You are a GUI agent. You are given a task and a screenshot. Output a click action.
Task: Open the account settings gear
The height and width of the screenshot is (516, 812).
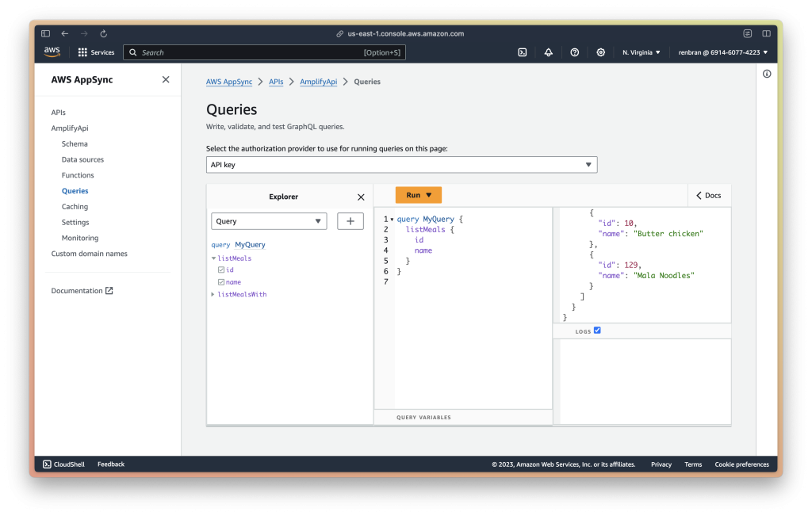(x=600, y=52)
